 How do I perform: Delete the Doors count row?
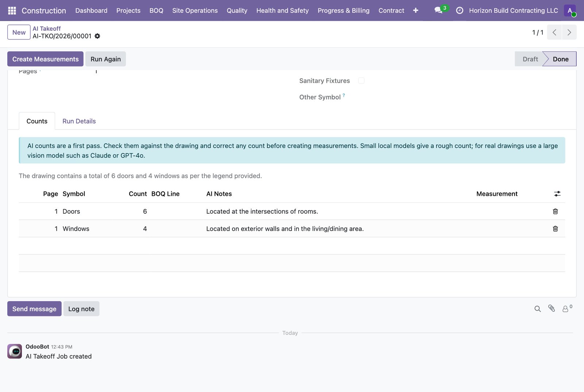(x=555, y=211)
